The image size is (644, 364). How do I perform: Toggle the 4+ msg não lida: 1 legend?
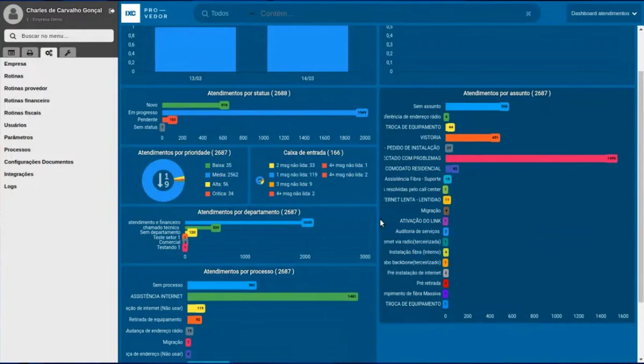[345, 166]
